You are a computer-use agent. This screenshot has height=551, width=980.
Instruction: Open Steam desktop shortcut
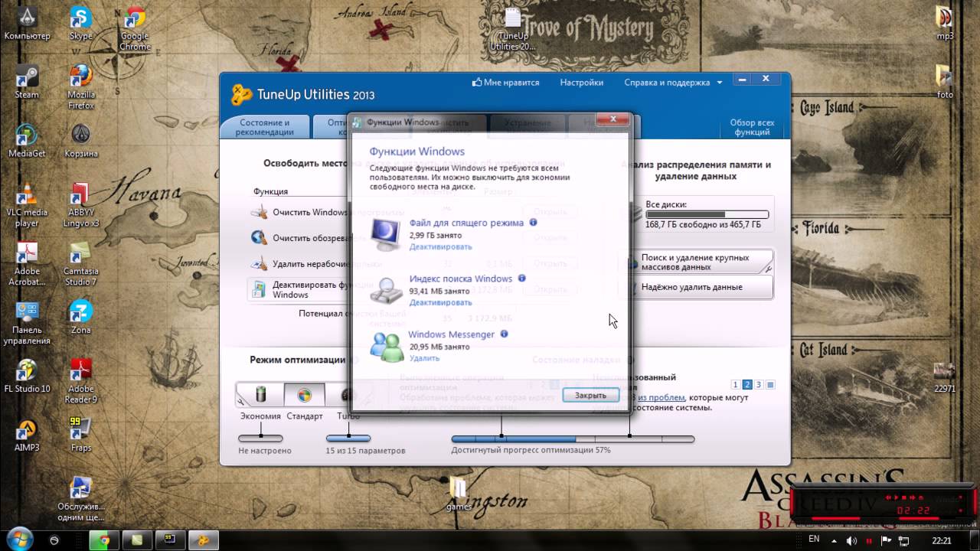pos(27,82)
